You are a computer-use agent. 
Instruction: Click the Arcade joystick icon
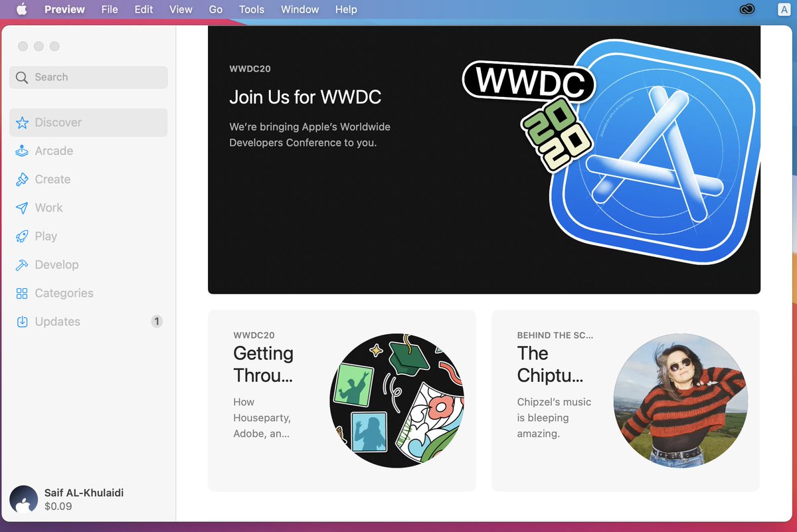pos(22,151)
